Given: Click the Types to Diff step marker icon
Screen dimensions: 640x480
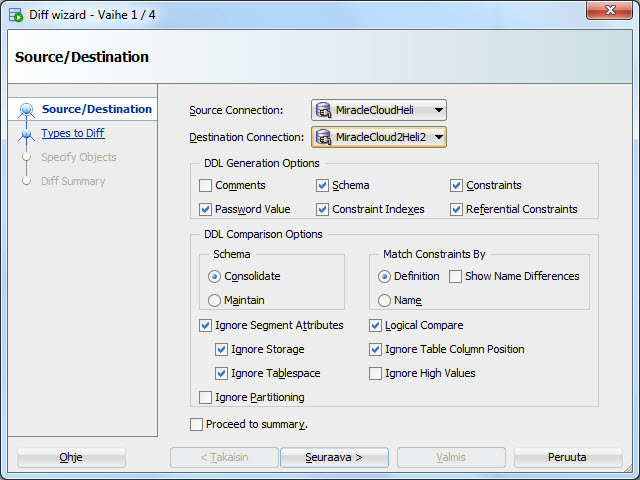Looking at the screenshot, I should (x=27, y=134).
